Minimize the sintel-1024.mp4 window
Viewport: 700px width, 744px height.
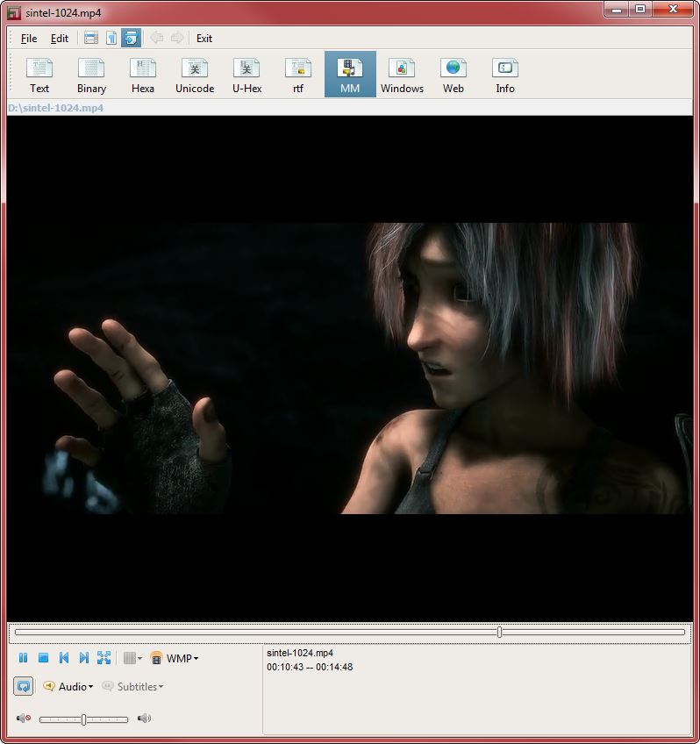pyautogui.click(x=617, y=10)
